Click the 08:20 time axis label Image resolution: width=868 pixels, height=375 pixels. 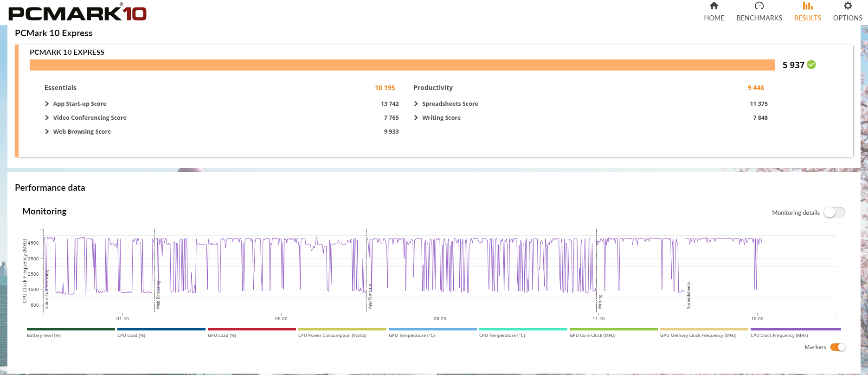click(440, 319)
